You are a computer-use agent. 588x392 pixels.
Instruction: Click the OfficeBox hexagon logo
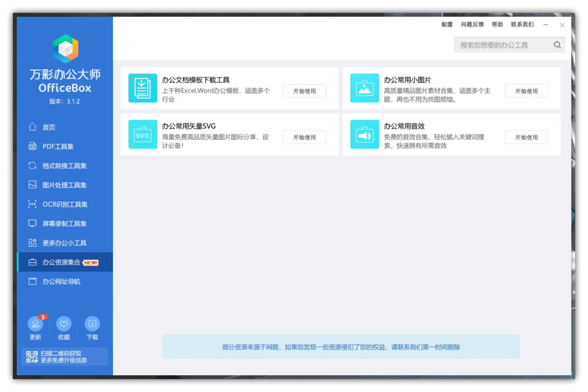(65, 49)
